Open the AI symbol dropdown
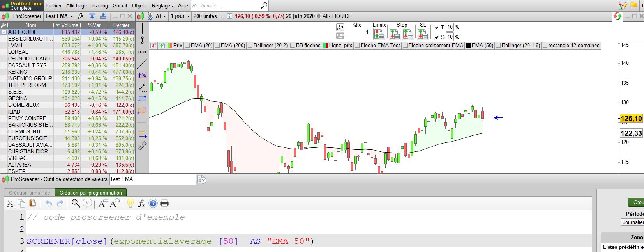 pyautogui.click(x=161, y=16)
